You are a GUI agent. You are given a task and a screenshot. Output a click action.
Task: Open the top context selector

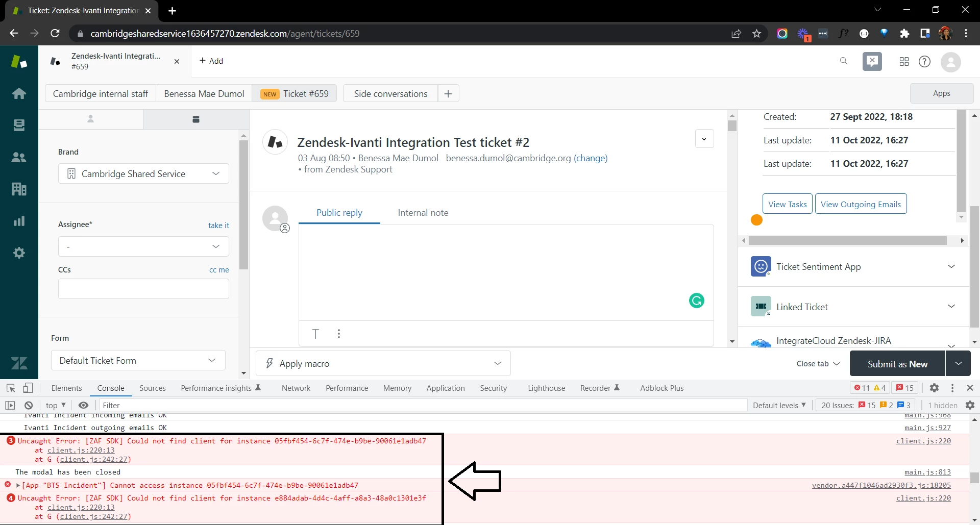[x=56, y=405]
